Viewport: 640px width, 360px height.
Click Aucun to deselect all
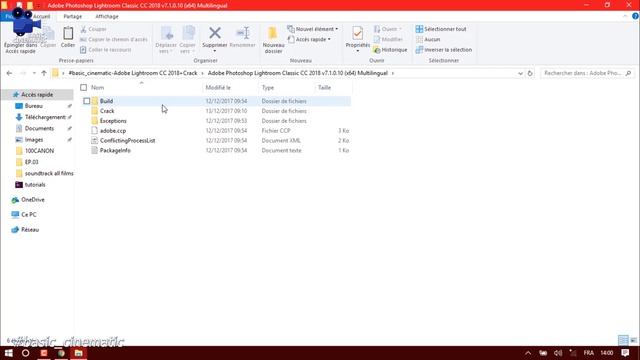(428, 40)
